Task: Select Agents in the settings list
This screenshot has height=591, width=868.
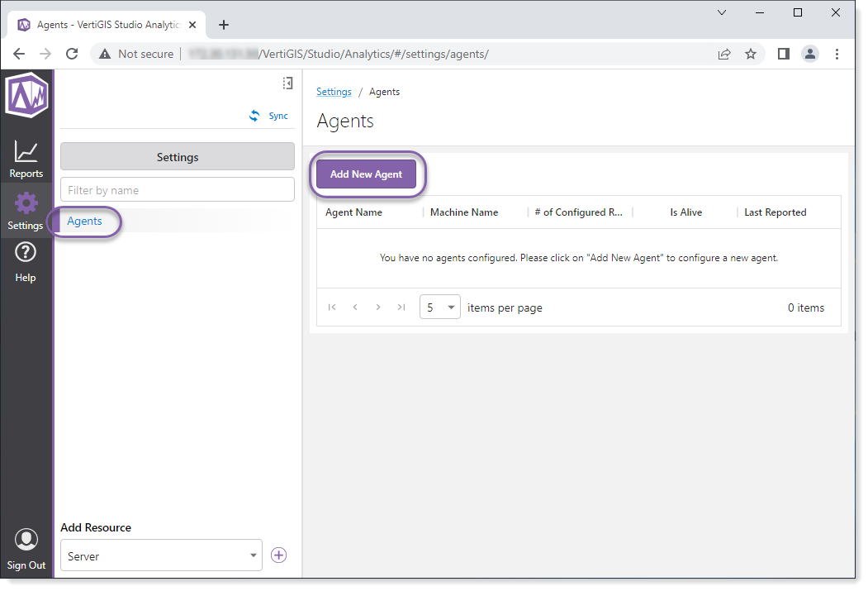Action: pos(85,222)
